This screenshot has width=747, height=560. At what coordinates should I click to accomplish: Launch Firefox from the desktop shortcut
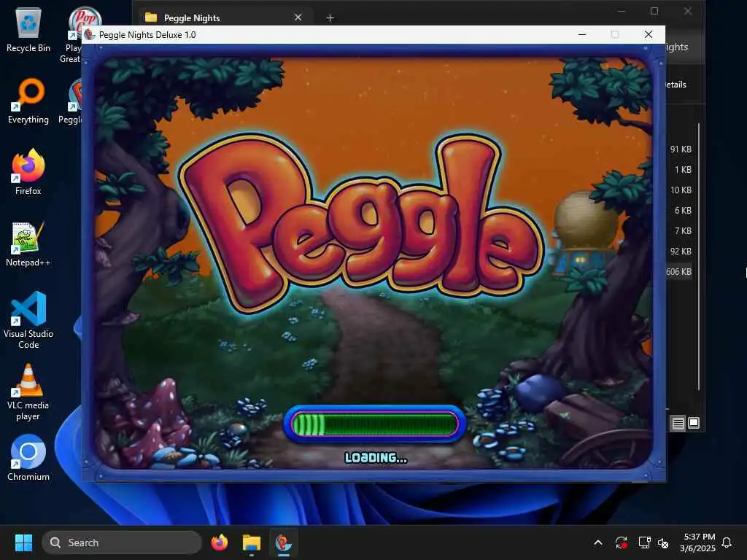28,172
